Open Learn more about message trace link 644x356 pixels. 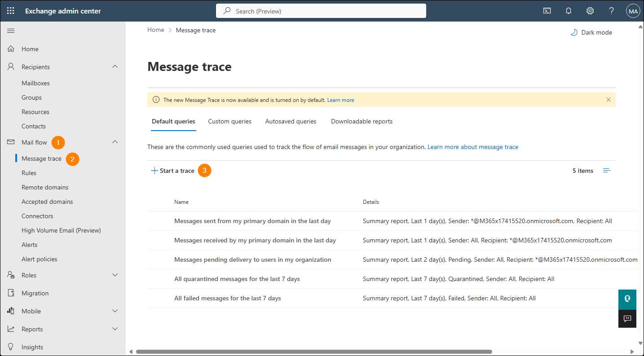click(x=472, y=147)
